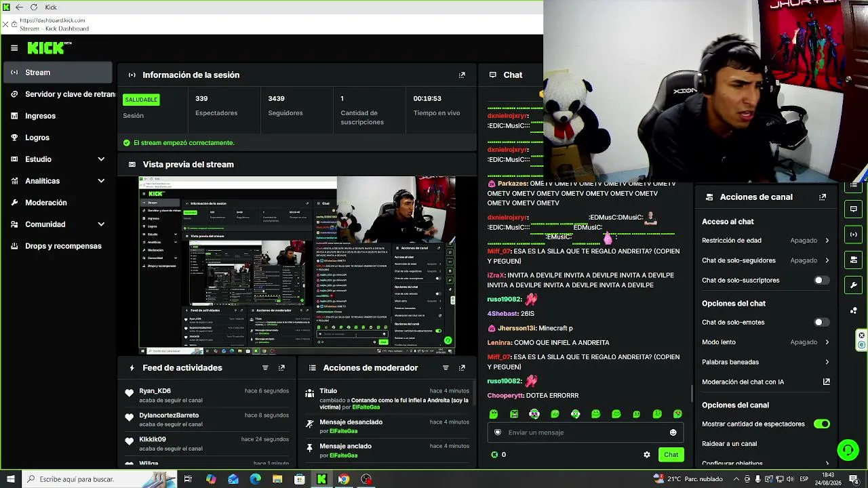The height and width of the screenshot is (488, 868).
Task: Open Chat de solo-seguidores options arrow
Action: pos(827,260)
